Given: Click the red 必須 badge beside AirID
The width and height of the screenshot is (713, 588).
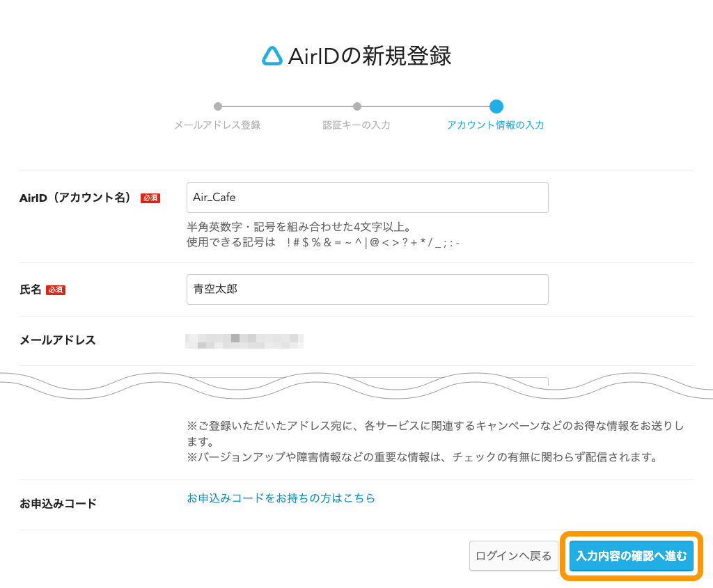Looking at the screenshot, I should [150, 198].
